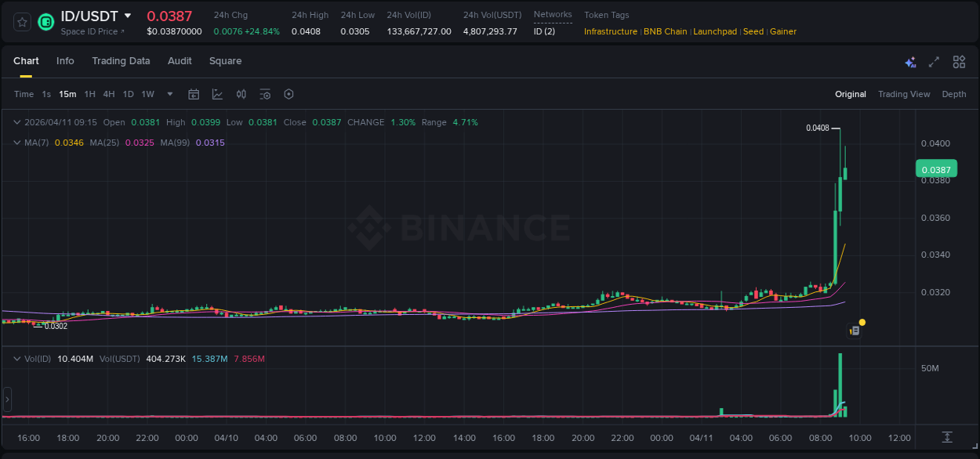Open the Audit tab

180,61
